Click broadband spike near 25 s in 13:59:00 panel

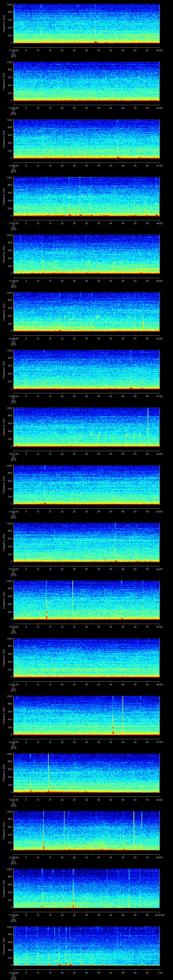[73, 888]
